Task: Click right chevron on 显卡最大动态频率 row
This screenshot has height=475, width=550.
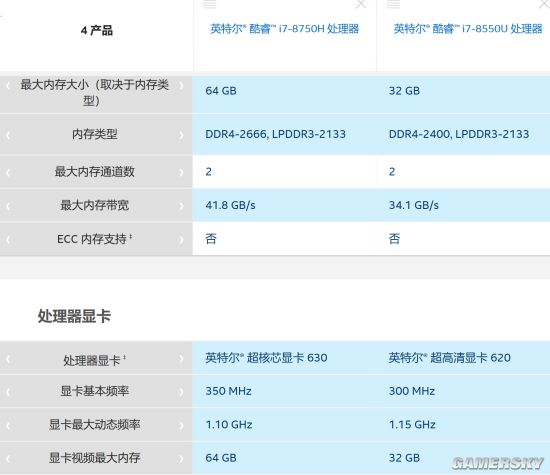Action: point(181,425)
